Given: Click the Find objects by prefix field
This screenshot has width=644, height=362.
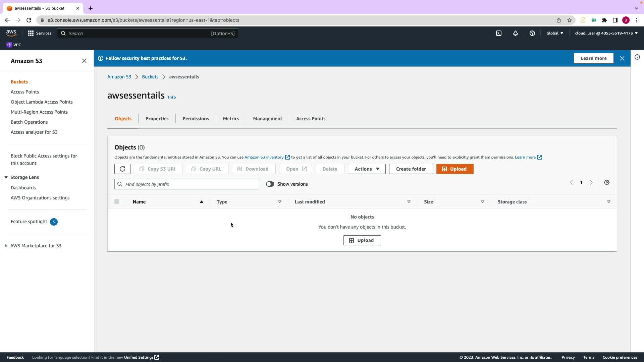Looking at the screenshot, I should [190, 184].
